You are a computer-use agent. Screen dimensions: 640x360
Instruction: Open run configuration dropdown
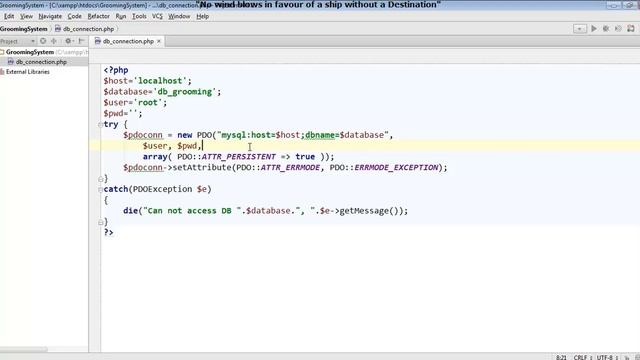(x=580, y=29)
